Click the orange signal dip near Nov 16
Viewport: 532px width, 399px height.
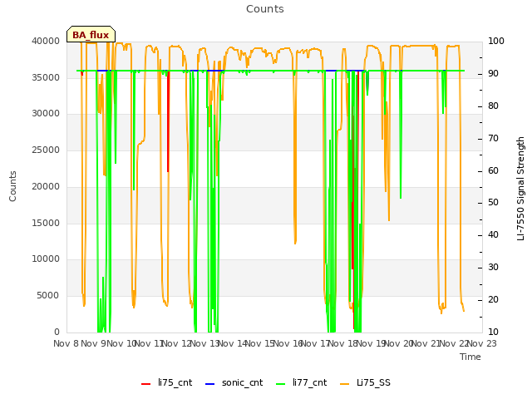(295, 157)
